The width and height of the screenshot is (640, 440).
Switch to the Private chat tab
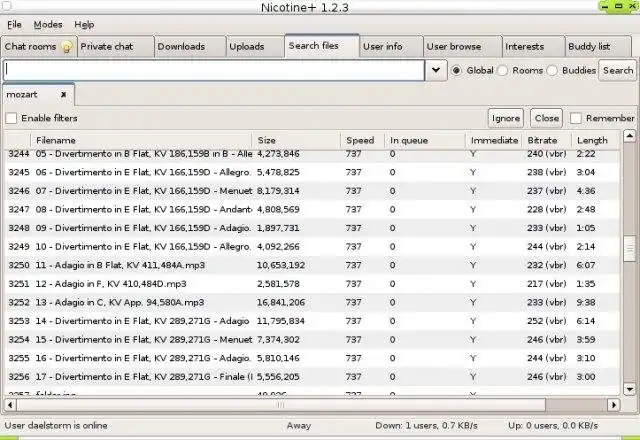[116, 47]
